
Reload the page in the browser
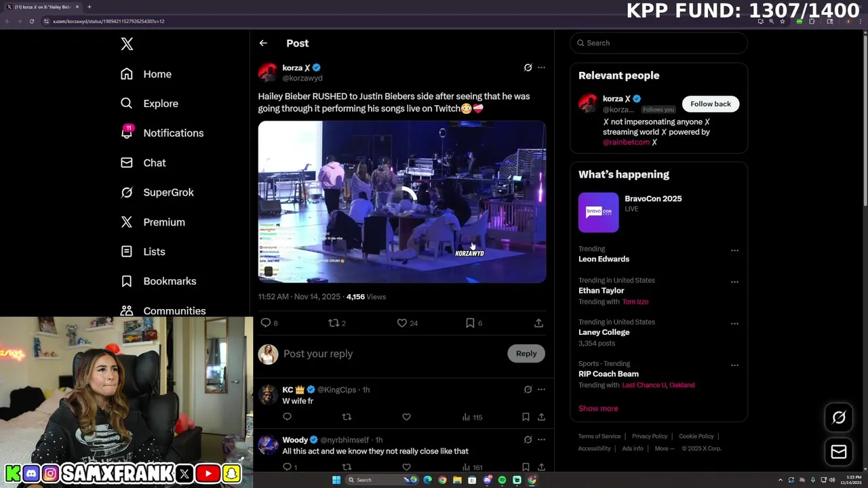(x=31, y=21)
